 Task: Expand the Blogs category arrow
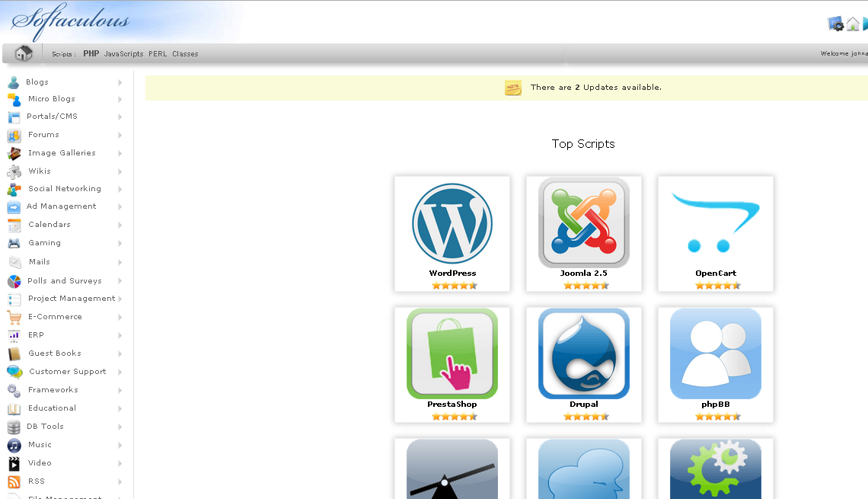tap(120, 82)
